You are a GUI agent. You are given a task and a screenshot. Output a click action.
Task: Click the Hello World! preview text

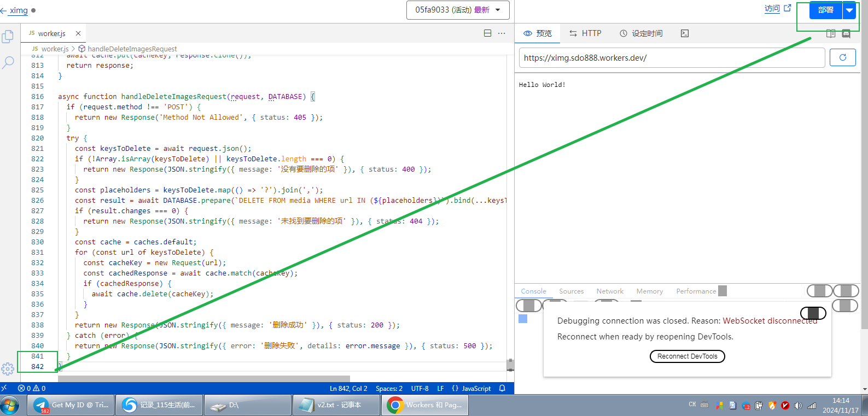point(542,85)
